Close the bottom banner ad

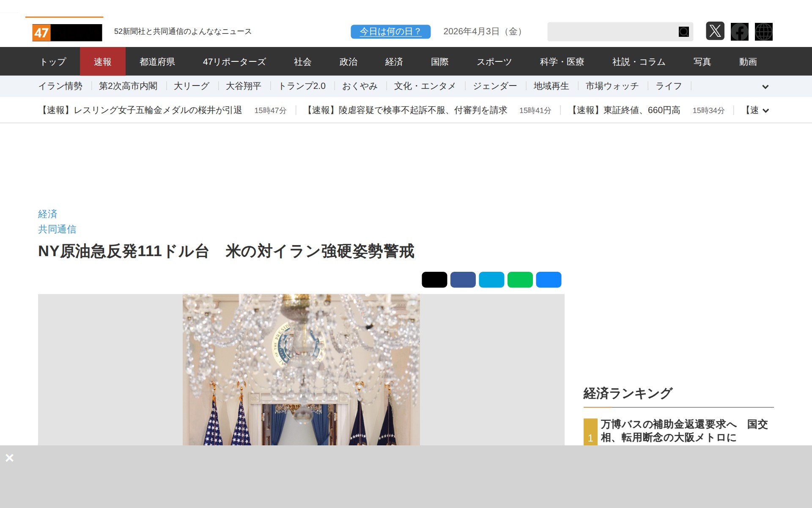pyautogui.click(x=9, y=458)
